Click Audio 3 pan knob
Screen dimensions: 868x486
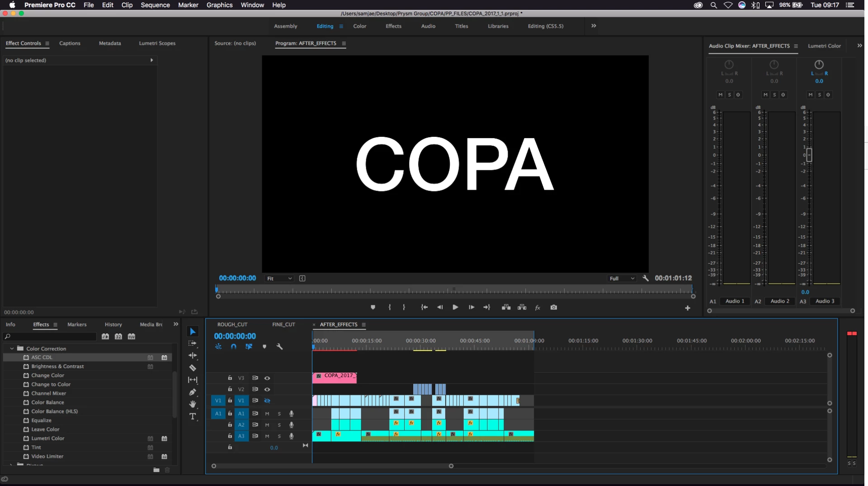click(x=819, y=65)
